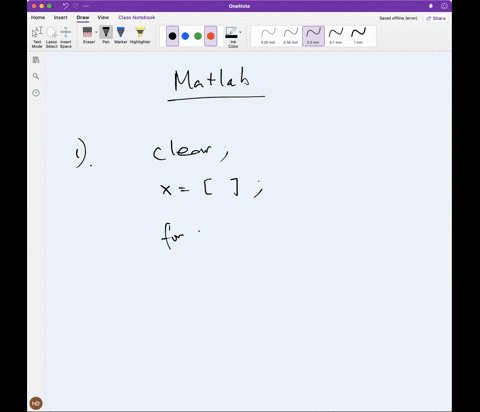Click the handwritten 'x = [ ]' line
This screenshot has height=412, width=480.
click(x=212, y=189)
